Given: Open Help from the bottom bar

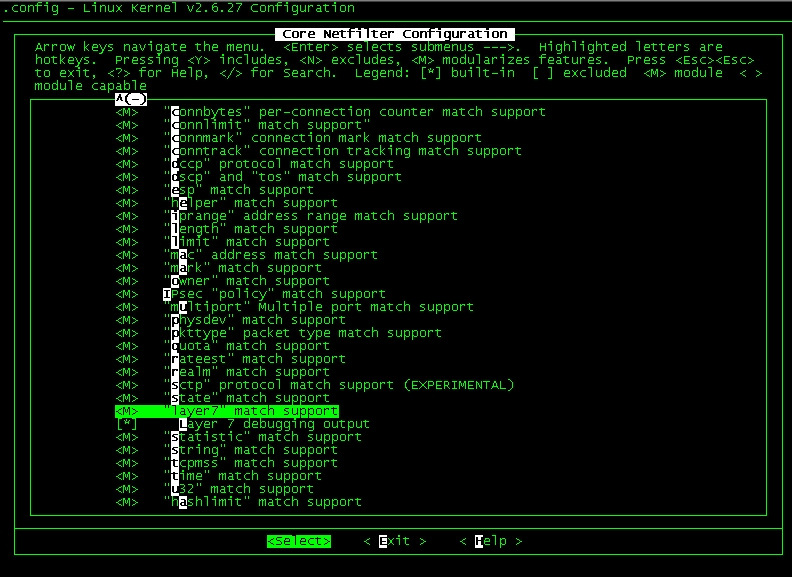Looking at the screenshot, I should tap(490, 541).
